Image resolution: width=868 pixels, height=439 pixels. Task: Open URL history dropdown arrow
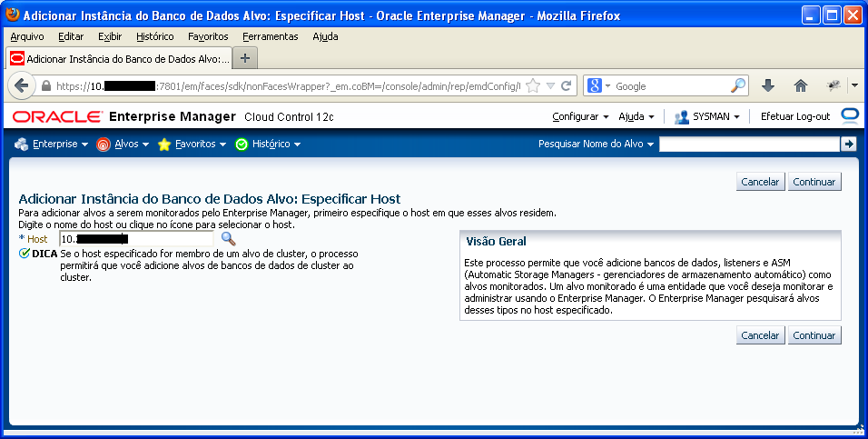550,86
